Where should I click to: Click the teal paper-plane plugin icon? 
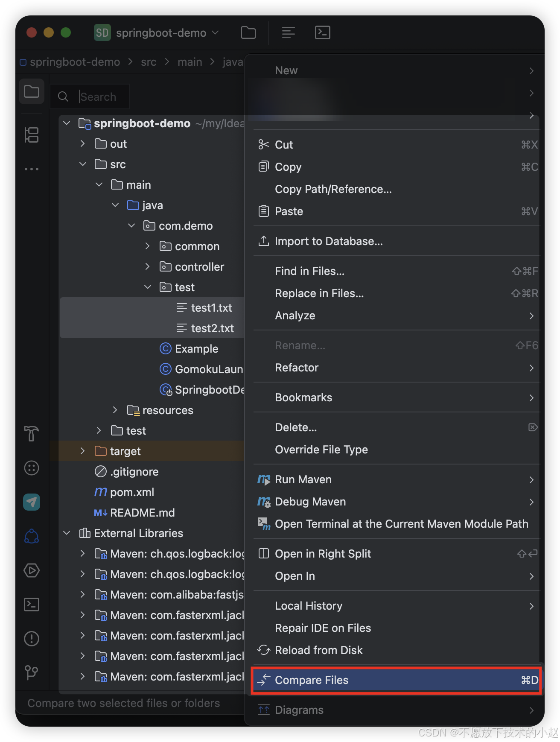32,502
